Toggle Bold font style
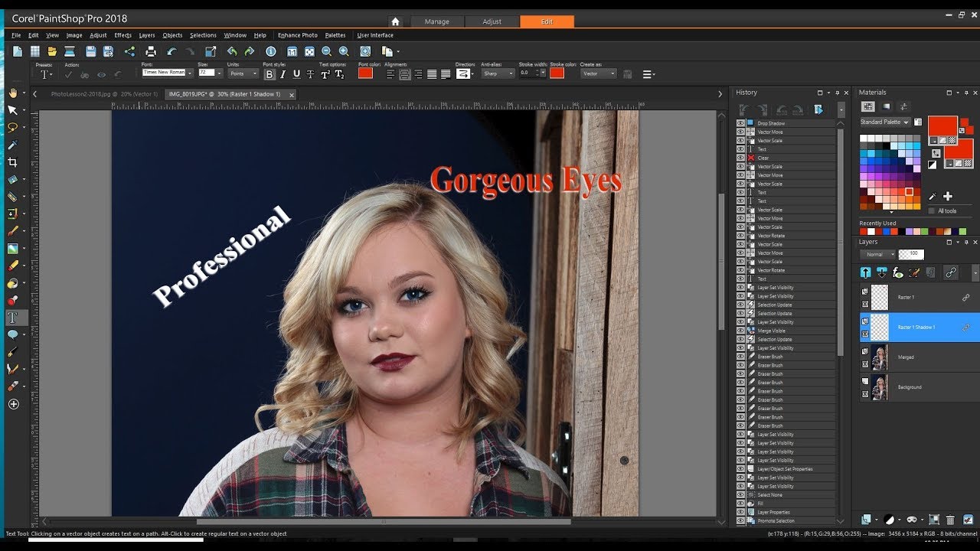The height and width of the screenshot is (551, 980). (269, 74)
